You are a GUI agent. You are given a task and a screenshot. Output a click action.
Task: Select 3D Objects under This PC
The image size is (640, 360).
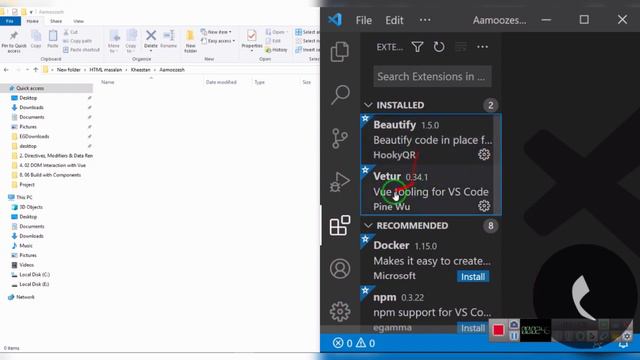[31, 207]
